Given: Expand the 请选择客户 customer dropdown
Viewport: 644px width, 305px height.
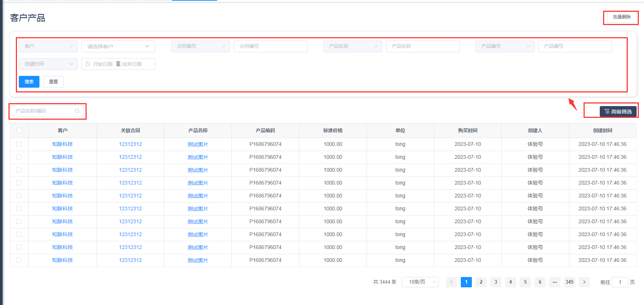Looking at the screenshot, I should tap(118, 46).
